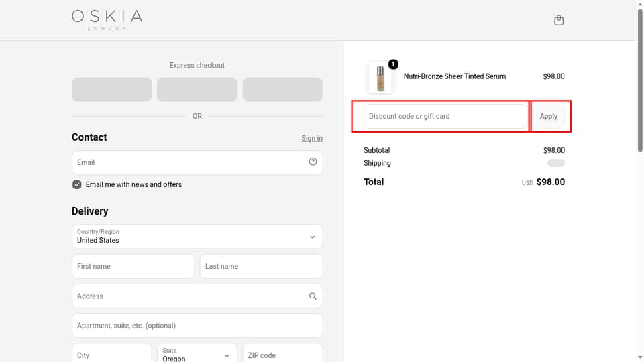644x362 pixels.
Task: Click the Contact heading
Action: click(x=89, y=137)
